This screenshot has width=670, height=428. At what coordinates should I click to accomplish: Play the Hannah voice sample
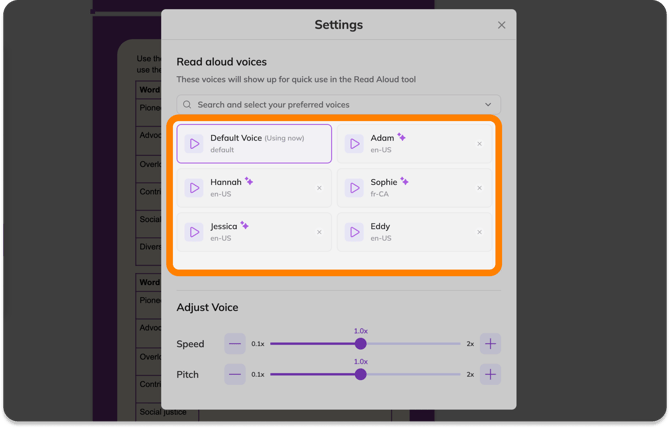194,188
